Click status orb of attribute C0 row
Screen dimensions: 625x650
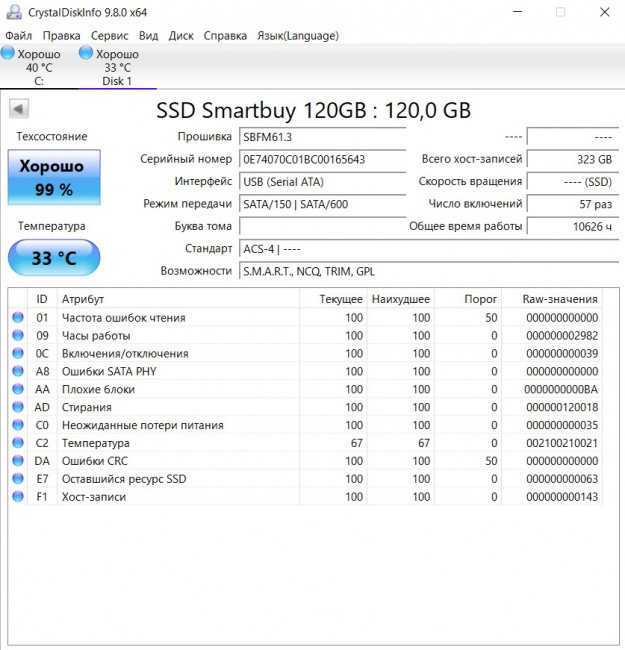(18, 425)
